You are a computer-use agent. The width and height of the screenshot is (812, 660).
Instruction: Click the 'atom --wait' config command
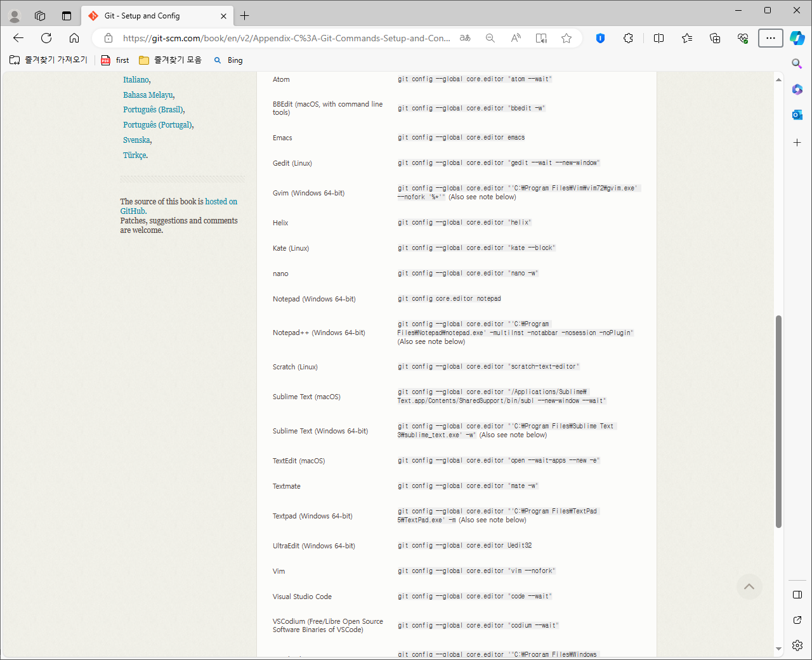(475, 79)
